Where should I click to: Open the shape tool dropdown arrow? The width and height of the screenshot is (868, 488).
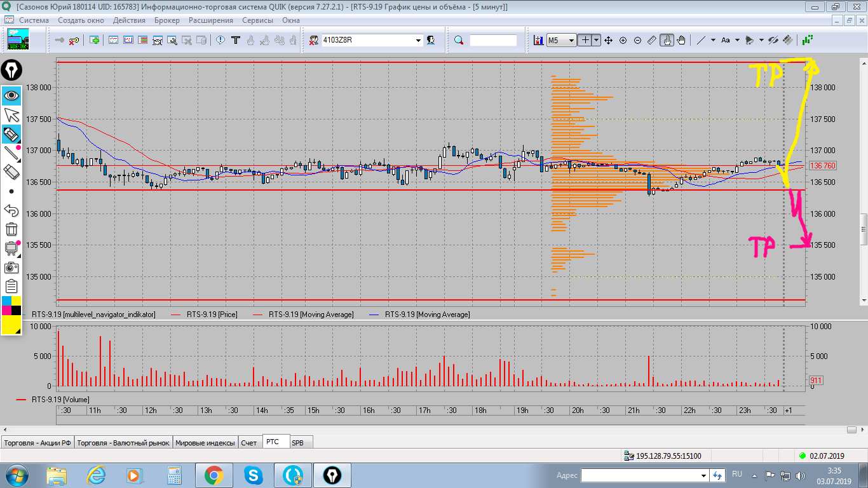[x=761, y=40]
